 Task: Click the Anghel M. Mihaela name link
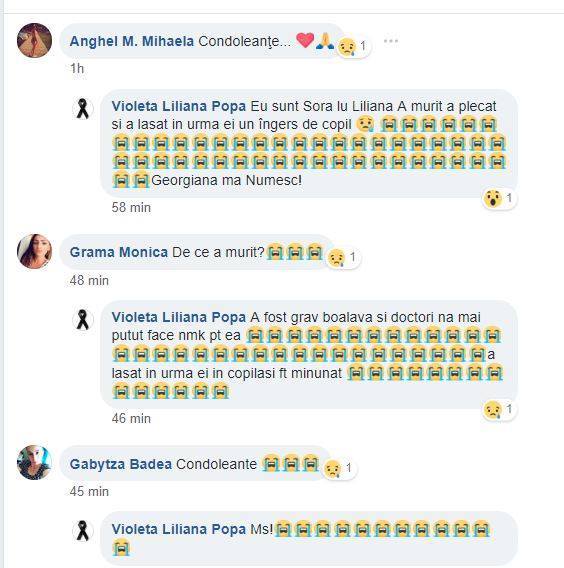(132, 41)
